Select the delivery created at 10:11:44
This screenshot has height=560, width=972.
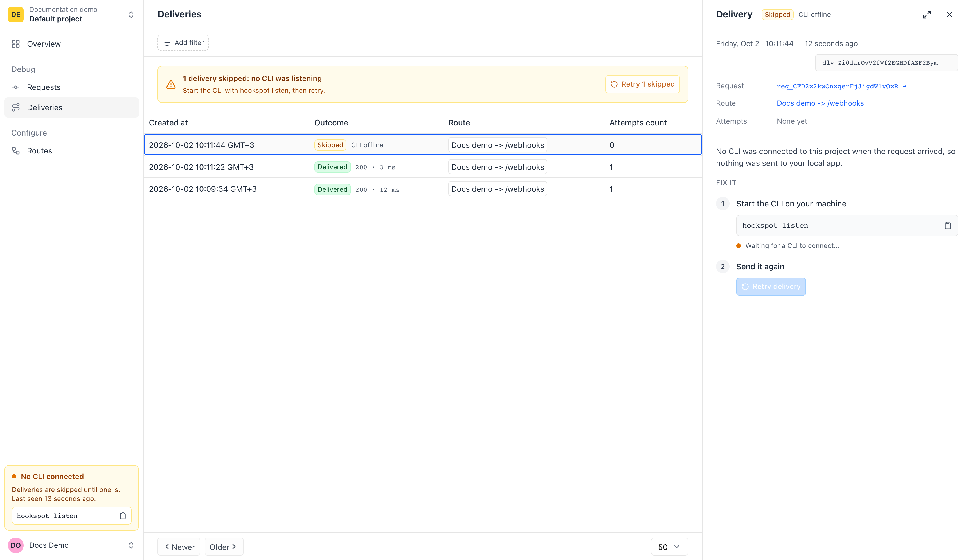[423, 145]
